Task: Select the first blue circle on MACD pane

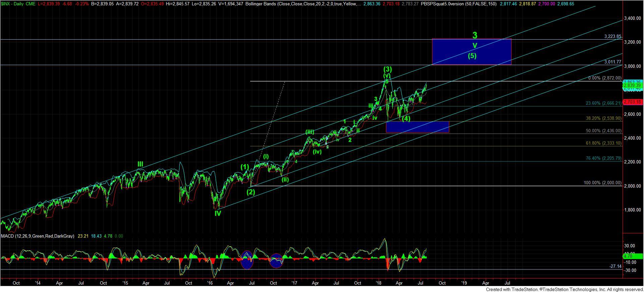Action: tap(247, 260)
